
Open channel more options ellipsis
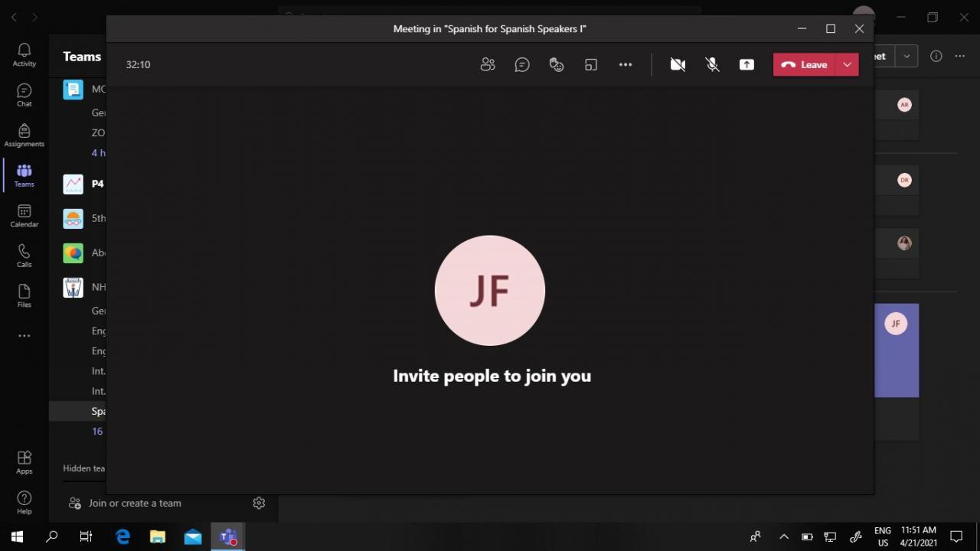pos(959,56)
